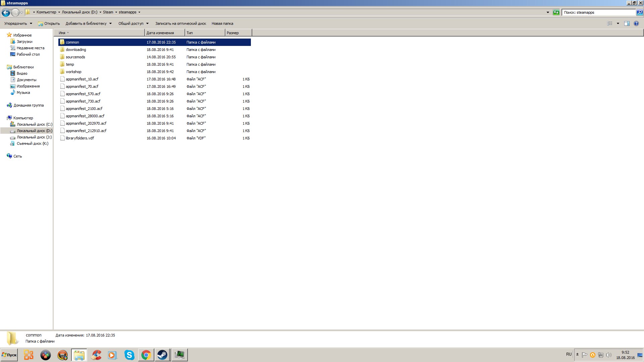Screen dimensions: 644x362
Task: Sort by the Размер column header
Action: [238, 33]
